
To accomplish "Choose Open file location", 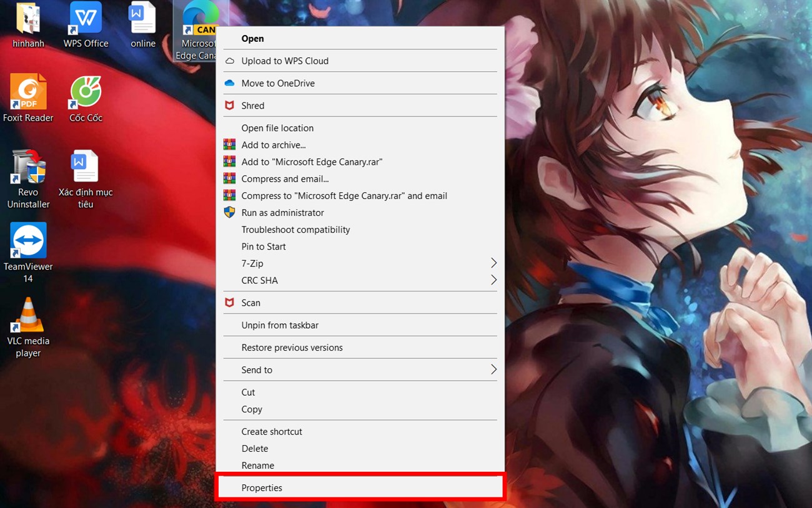I will click(360, 128).
